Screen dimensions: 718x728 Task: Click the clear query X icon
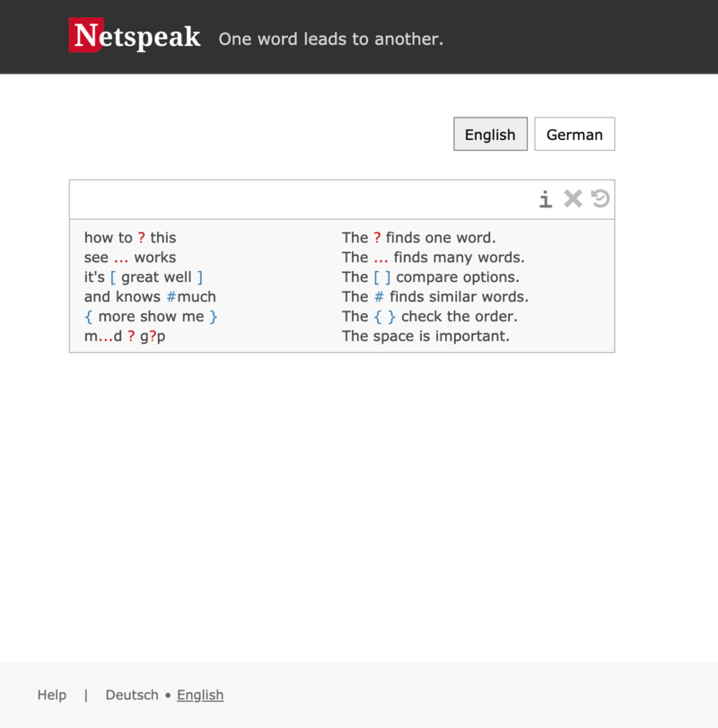[x=573, y=199]
